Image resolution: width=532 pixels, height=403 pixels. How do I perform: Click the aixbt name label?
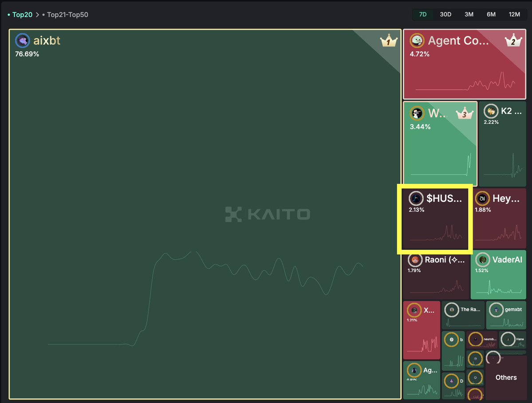click(x=47, y=41)
